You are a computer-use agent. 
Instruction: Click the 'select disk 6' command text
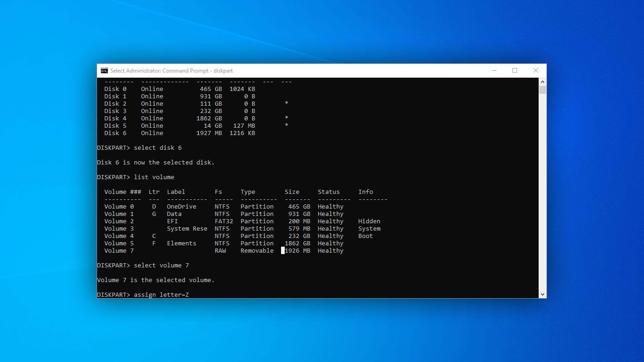[x=158, y=148]
